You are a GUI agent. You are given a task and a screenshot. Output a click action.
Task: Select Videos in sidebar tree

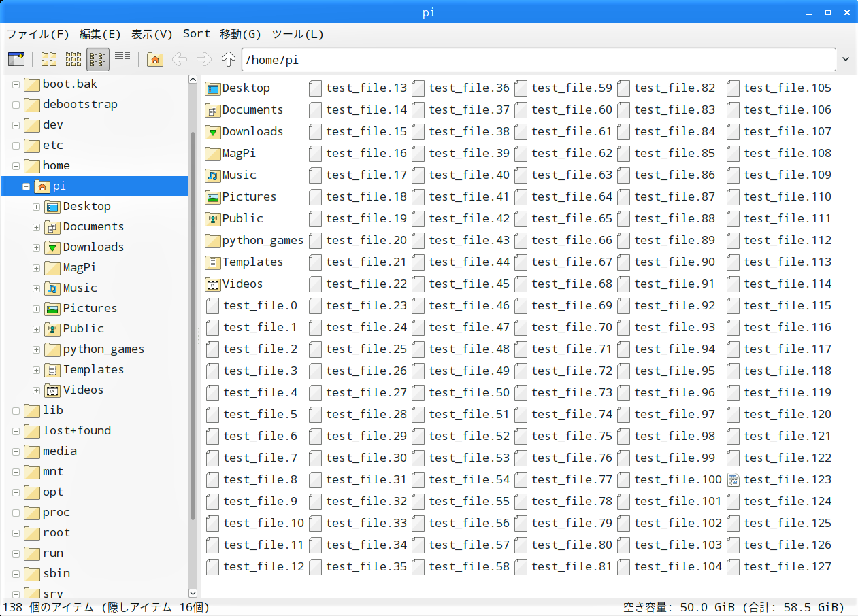click(83, 390)
